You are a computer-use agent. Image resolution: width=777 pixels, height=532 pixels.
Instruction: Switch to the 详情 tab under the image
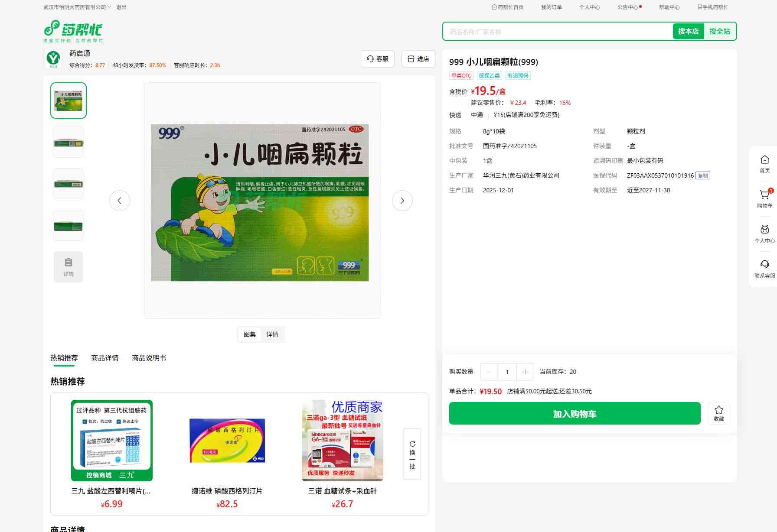pyautogui.click(x=272, y=334)
